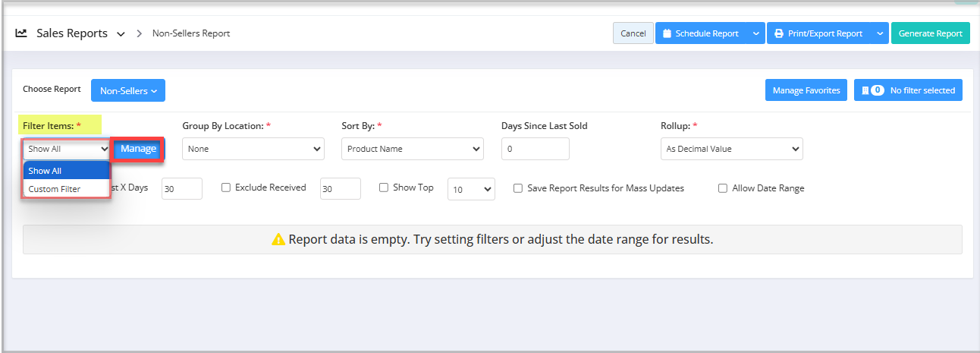Toggle the Show Top checkbox
This screenshot has height=353, width=980.
point(384,188)
